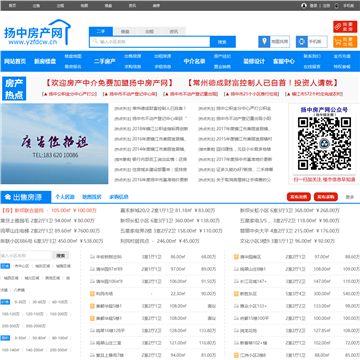Click the WeChat QR code image
Viewport: 360px width, 360px height.
(x=324, y=143)
